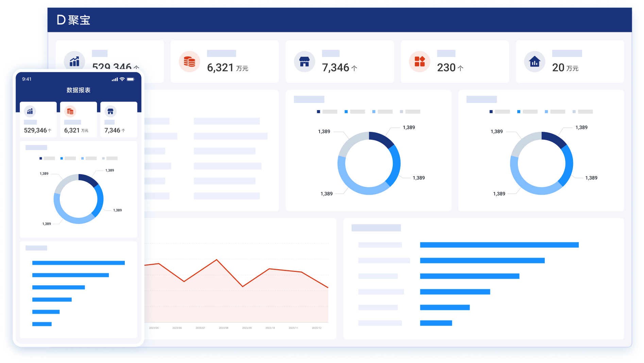The image size is (644, 363).
Task: Click the D聚宝 logo in header
Action: (73, 20)
